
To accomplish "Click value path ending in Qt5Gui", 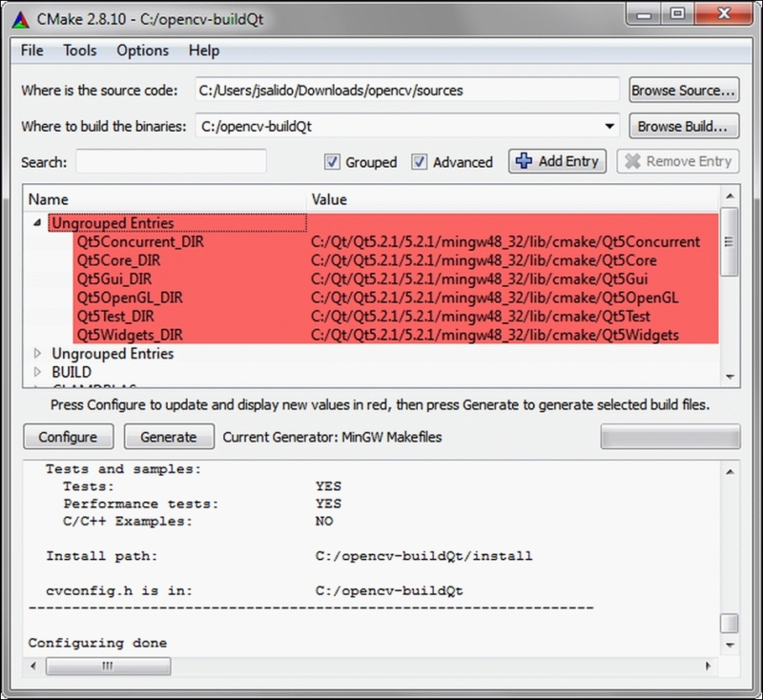I will 480,278.
